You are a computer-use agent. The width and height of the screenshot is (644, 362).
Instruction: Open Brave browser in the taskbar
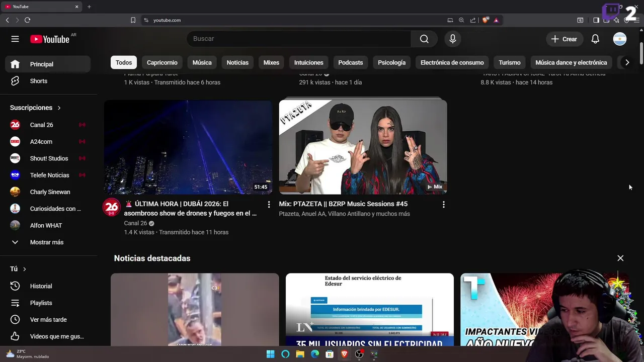click(344, 354)
